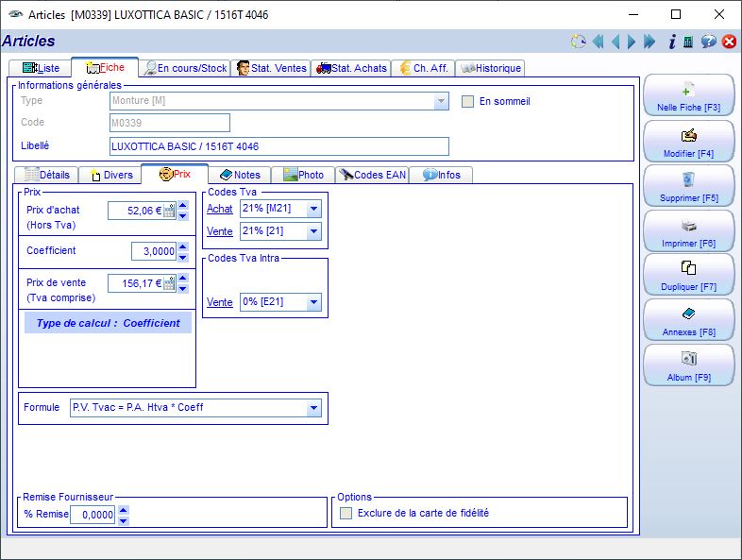Image resolution: width=742 pixels, height=560 pixels.
Task: Expand Achat Tva code dropdown
Action: tap(313, 209)
